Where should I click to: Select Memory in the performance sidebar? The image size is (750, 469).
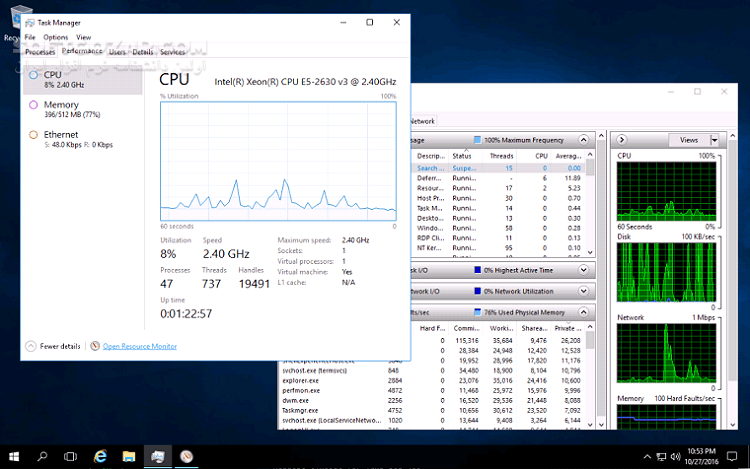[82, 109]
